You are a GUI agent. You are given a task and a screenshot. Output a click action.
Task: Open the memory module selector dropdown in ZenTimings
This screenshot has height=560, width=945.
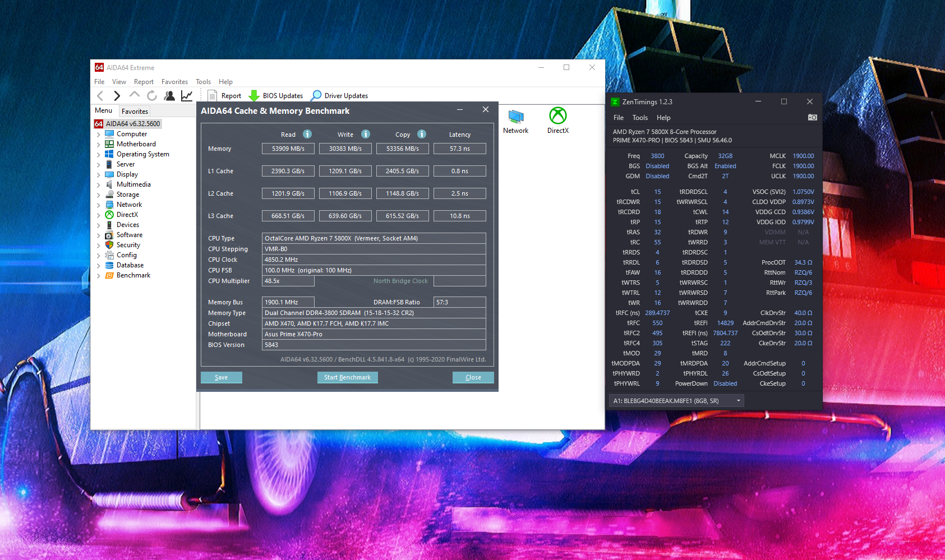click(676, 401)
